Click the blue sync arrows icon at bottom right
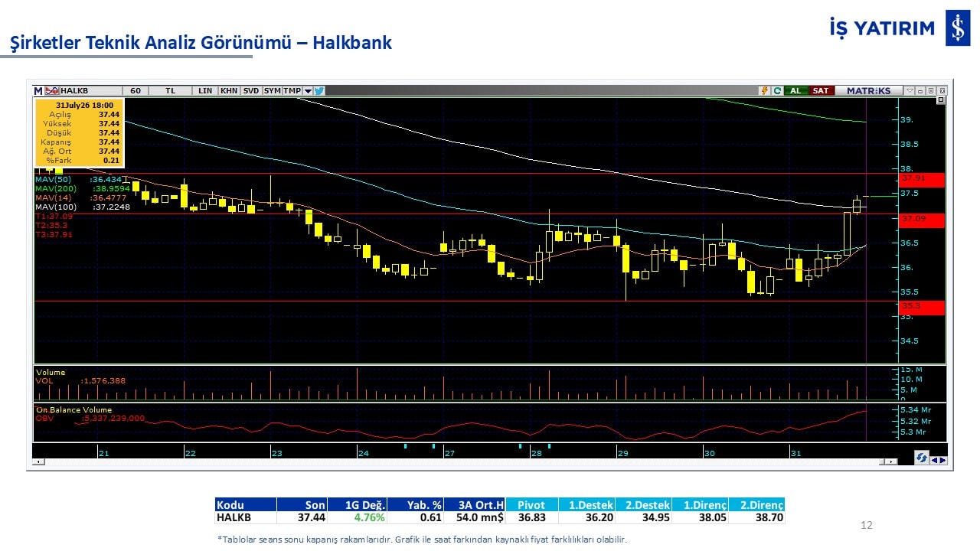 (922, 458)
